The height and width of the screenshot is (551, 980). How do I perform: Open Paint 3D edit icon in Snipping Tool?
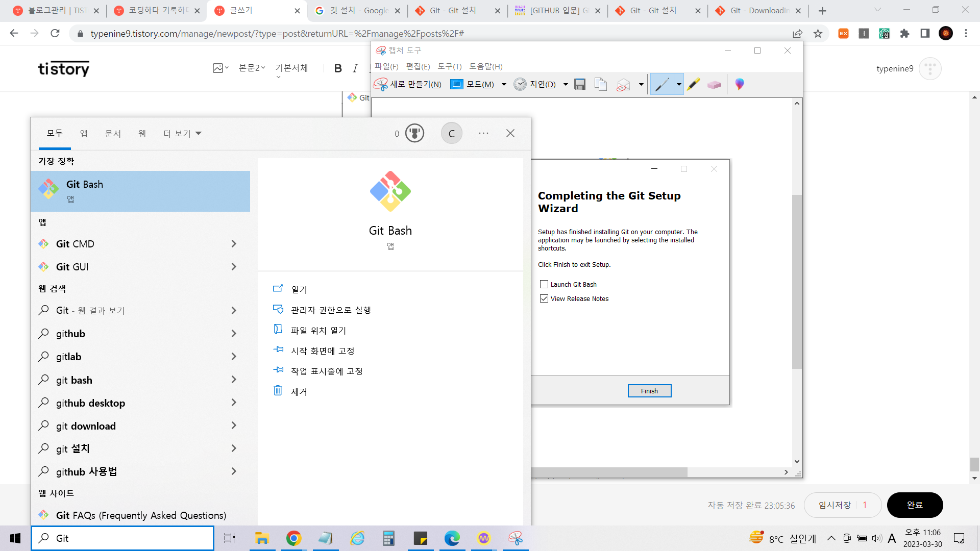point(740,84)
